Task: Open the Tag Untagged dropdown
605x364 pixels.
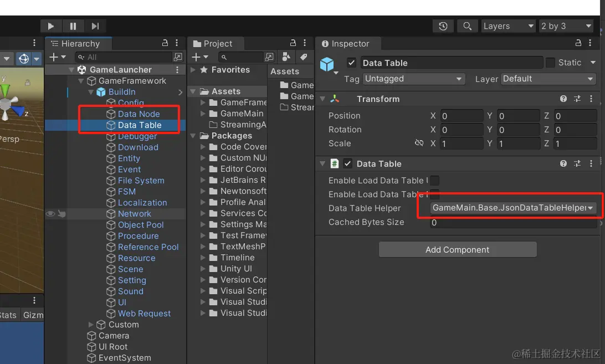Action: pyautogui.click(x=414, y=79)
